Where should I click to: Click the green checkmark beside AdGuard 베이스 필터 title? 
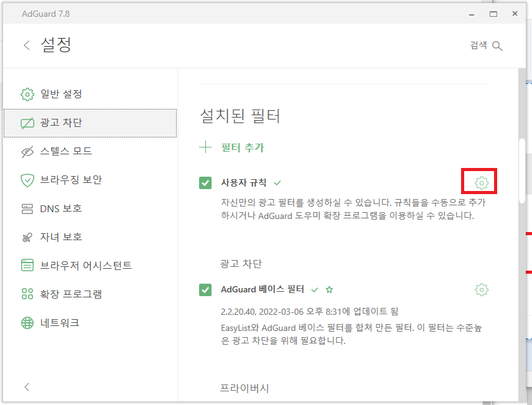(314, 290)
